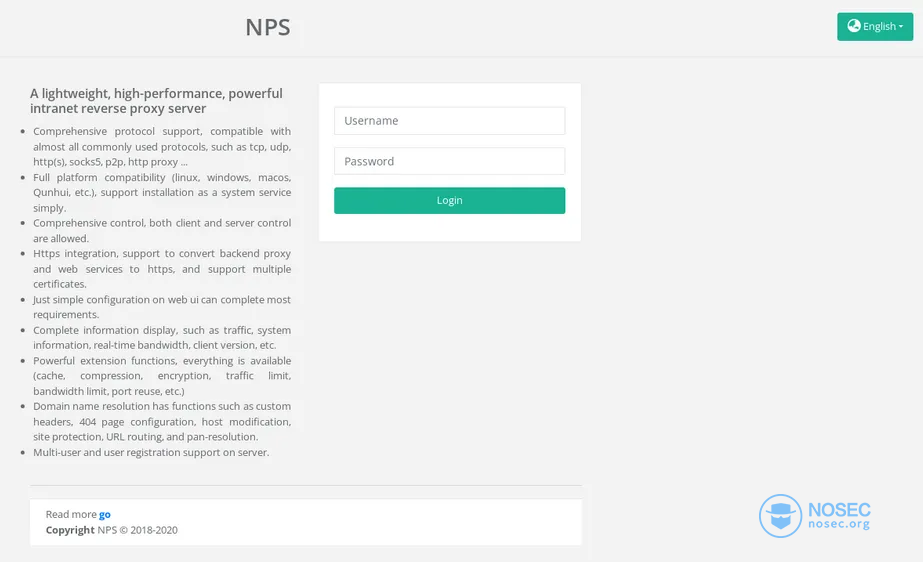Click the globe icon in language button
The width and height of the screenshot is (923, 562).
pos(854,26)
